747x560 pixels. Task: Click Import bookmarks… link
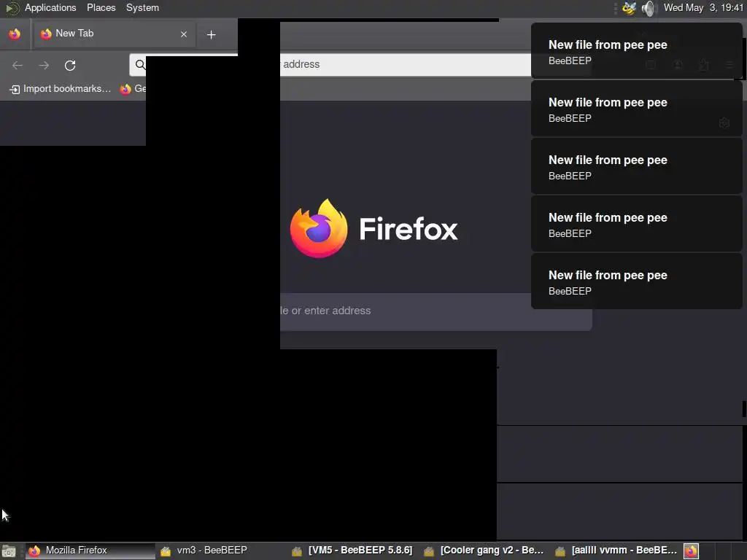[x=61, y=88]
